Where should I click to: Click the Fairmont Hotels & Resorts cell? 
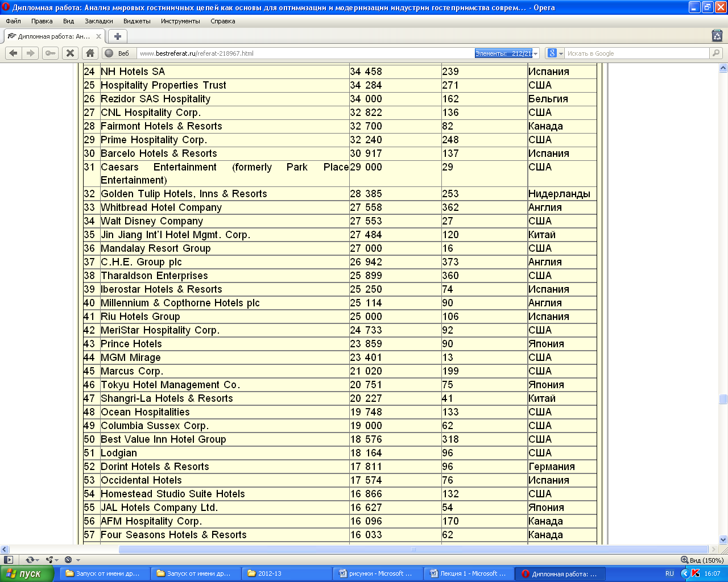224,126
